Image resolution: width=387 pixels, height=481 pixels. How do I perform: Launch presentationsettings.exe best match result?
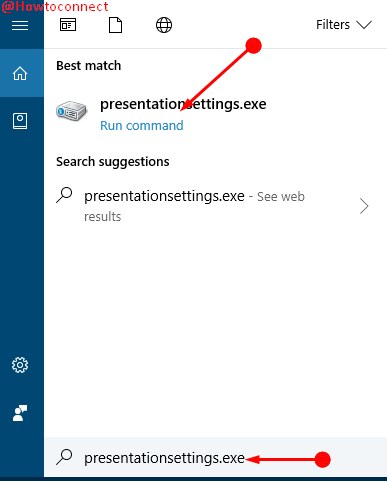point(215,114)
